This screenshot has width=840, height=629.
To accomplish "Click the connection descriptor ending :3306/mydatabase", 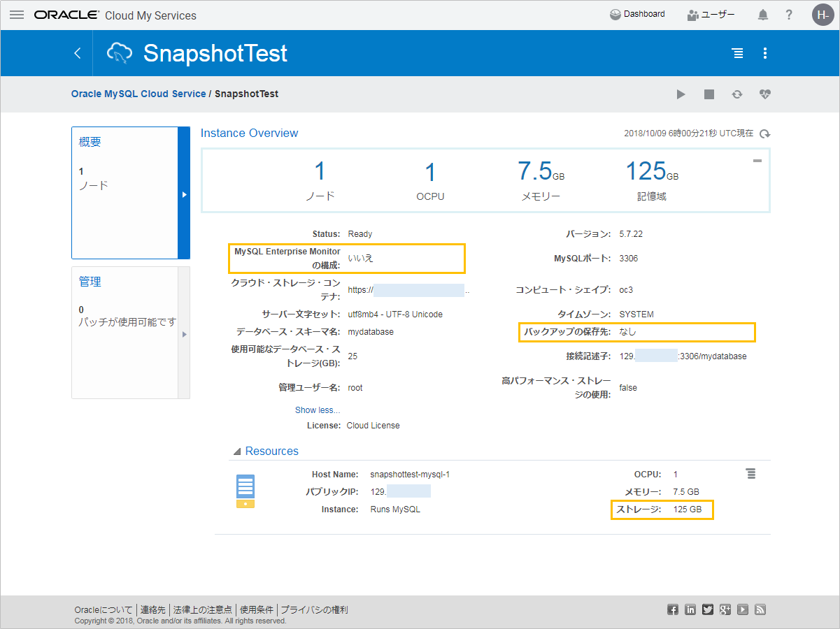I will (683, 356).
